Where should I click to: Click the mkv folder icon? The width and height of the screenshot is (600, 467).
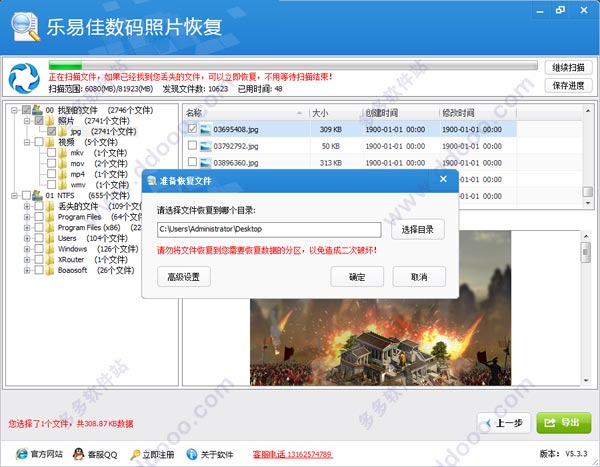[x=62, y=153]
